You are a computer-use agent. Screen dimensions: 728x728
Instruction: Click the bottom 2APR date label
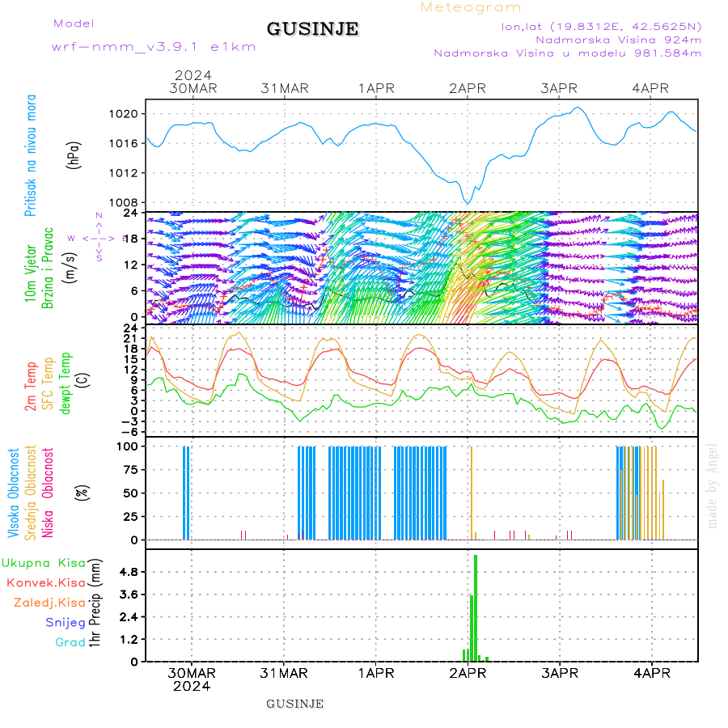pos(468,673)
